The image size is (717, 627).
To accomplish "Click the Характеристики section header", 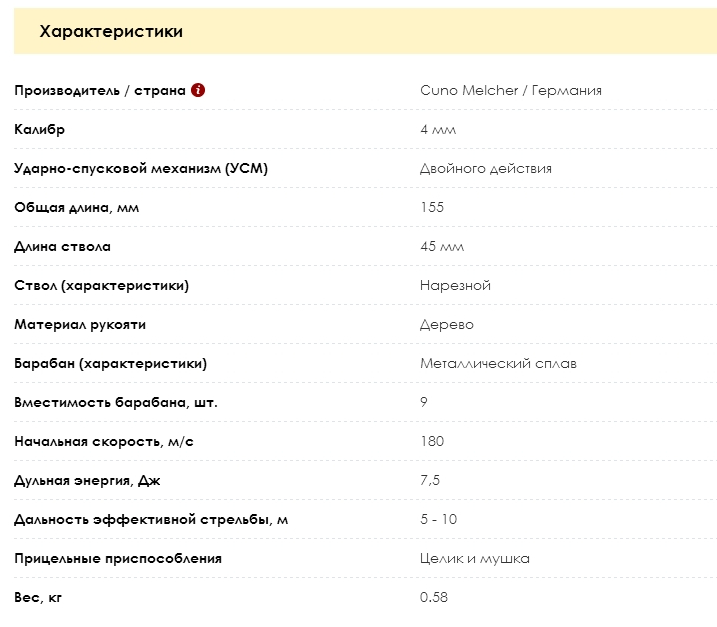I will [111, 31].
